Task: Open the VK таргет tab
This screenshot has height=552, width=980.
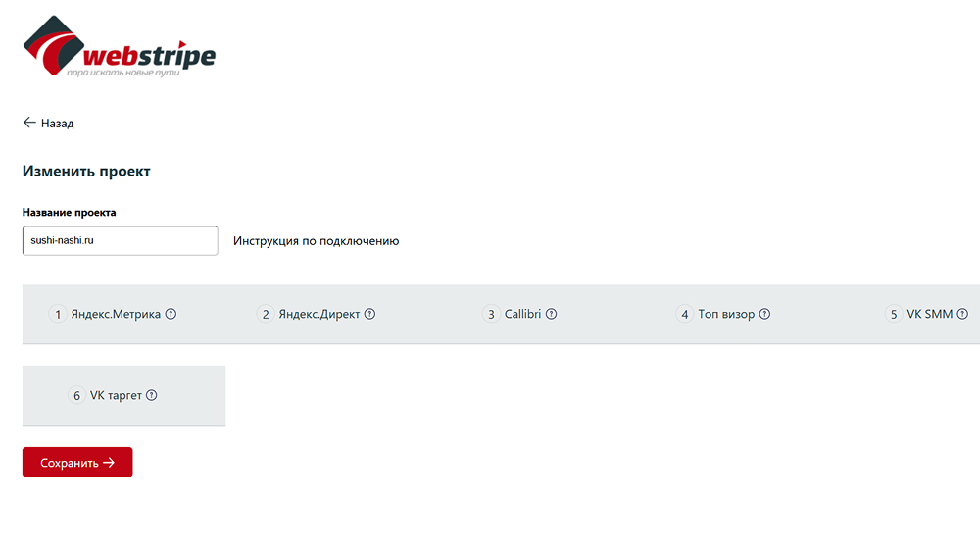Action: tap(123, 396)
